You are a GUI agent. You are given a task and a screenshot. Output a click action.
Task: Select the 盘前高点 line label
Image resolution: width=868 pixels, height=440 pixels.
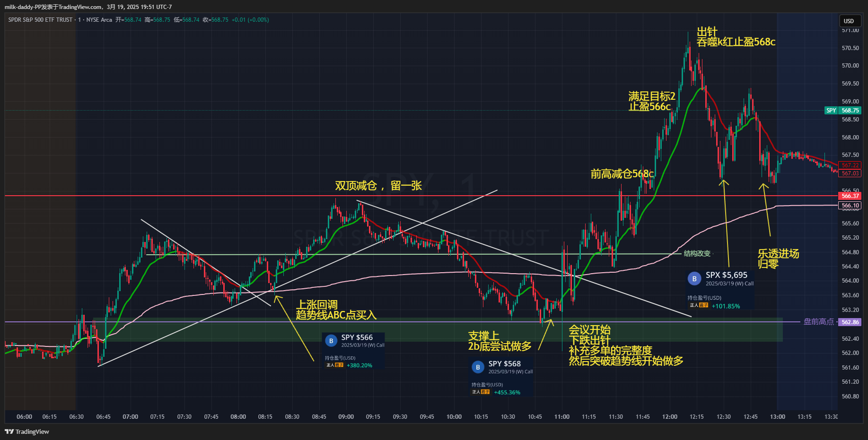coord(819,322)
